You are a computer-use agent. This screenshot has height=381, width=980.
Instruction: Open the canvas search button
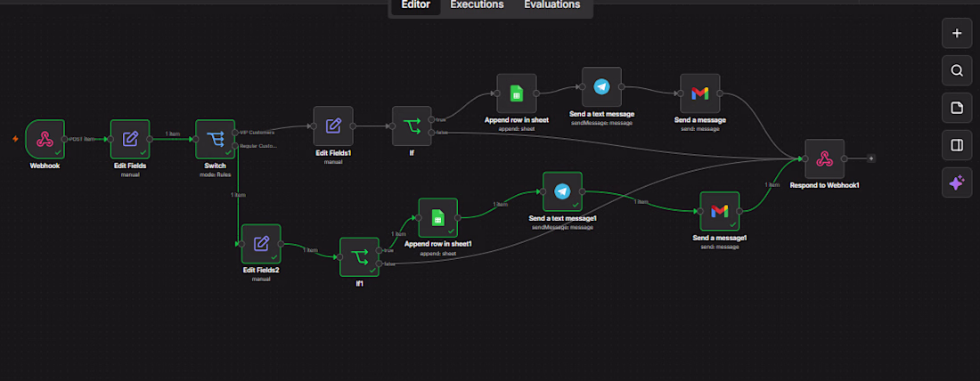[x=956, y=70]
